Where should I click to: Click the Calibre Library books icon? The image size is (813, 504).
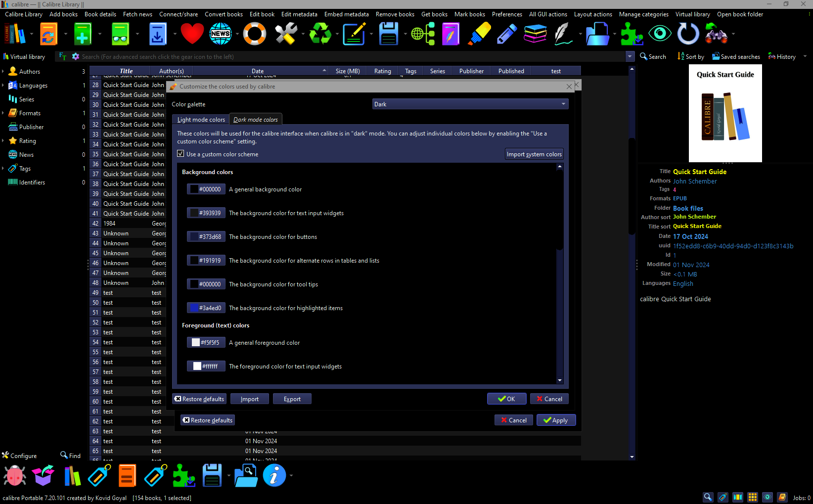(15, 34)
